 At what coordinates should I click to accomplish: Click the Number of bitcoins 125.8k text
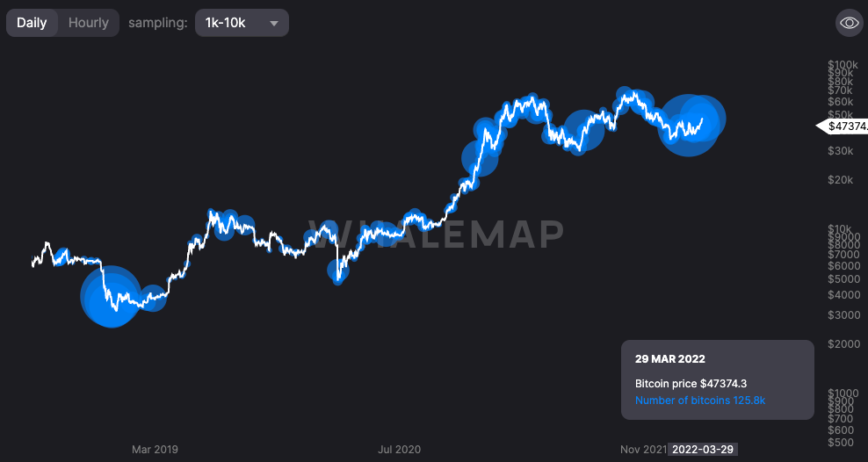(699, 401)
